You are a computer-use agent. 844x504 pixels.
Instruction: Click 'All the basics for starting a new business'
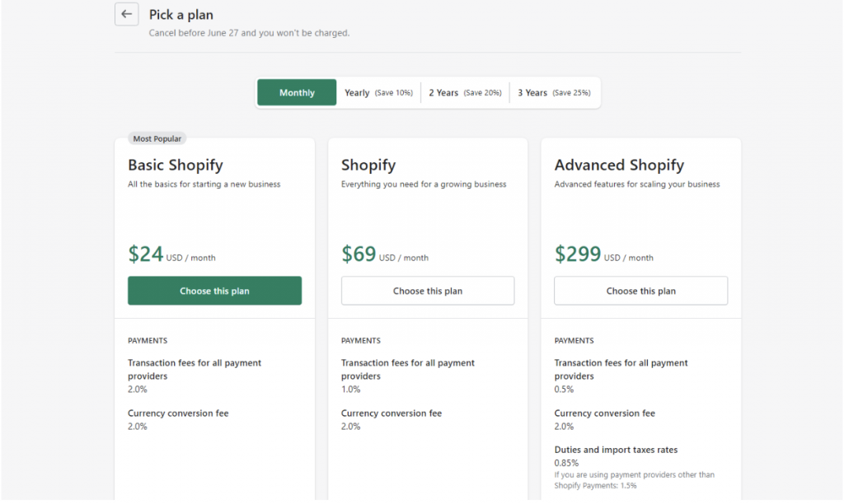[x=204, y=184]
